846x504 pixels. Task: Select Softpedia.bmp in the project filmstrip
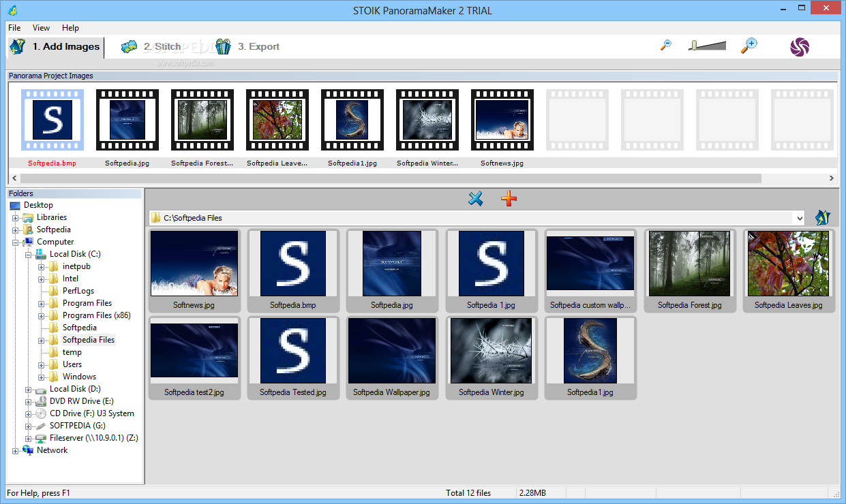coord(52,120)
